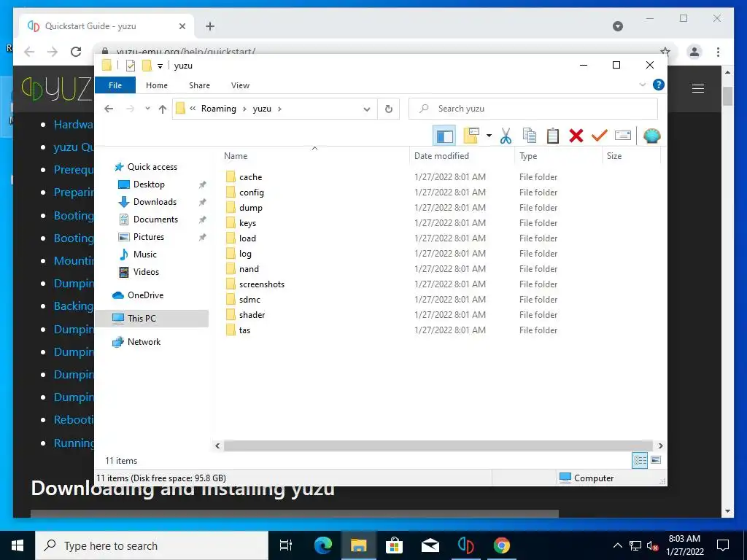Click the horizontal scrollbar in file list
Image resolution: width=747 pixels, height=560 pixels.
(x=438, y=446)
